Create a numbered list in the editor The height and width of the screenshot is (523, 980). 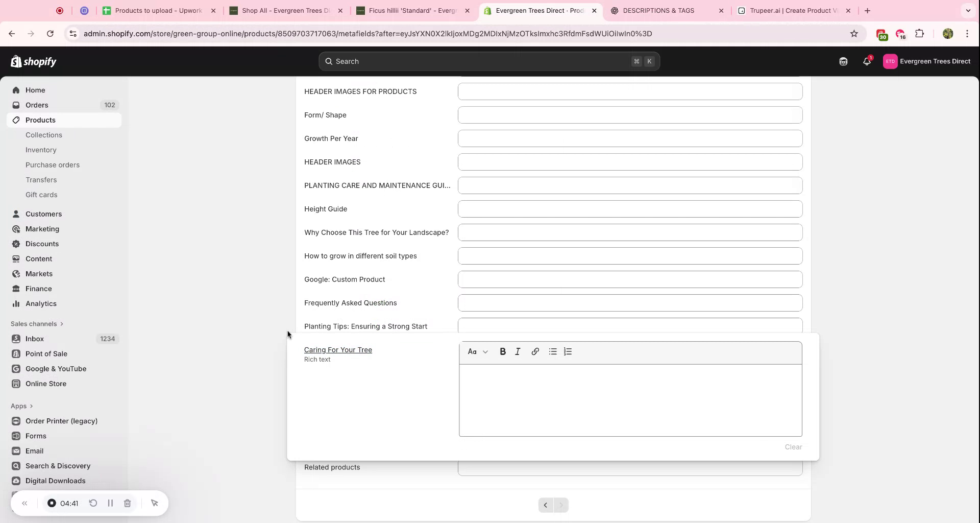(x=568, y=351)
